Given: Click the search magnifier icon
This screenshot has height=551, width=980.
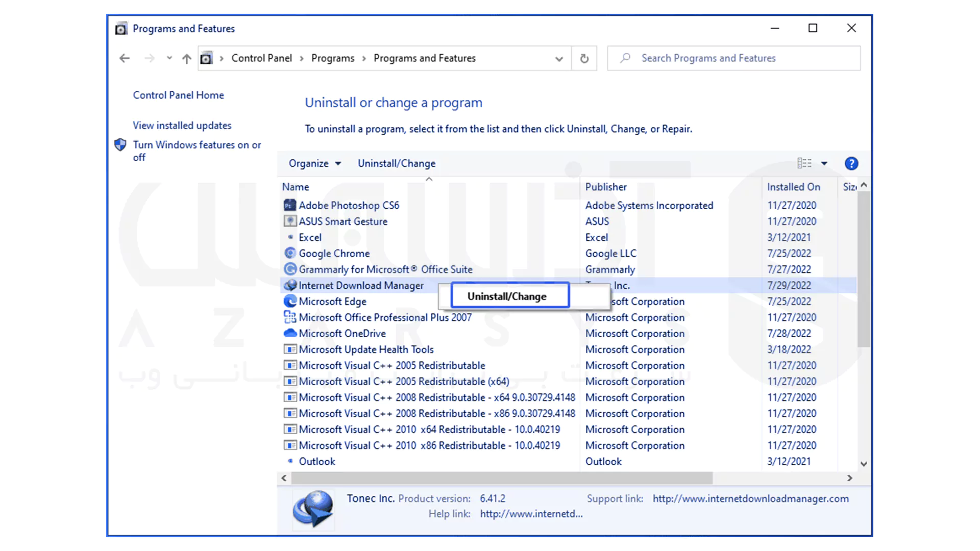Looking at the screenshot, I should coord(625,58).
